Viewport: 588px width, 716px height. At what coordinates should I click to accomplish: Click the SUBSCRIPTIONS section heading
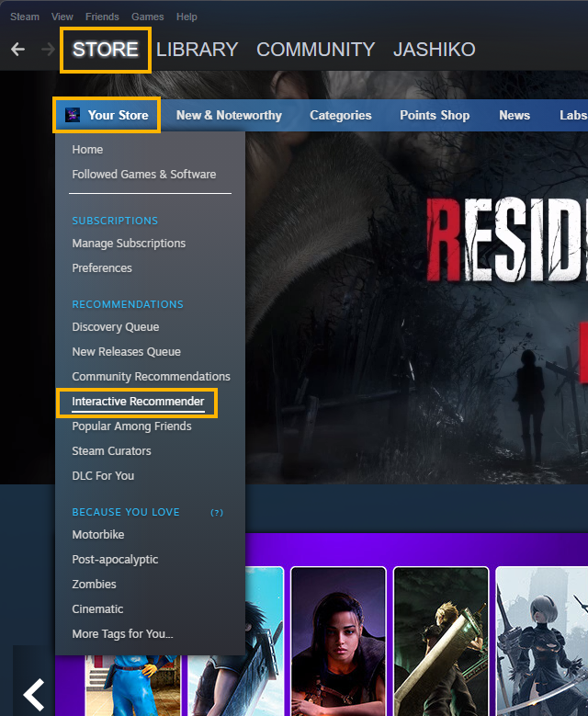pyautogui.click(x=115, y=221)
